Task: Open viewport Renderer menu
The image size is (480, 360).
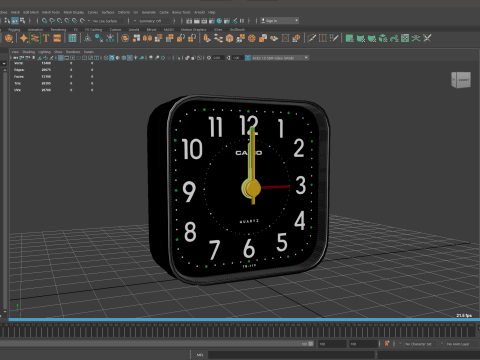Action: pyautogui.click(x=73, y=52)
